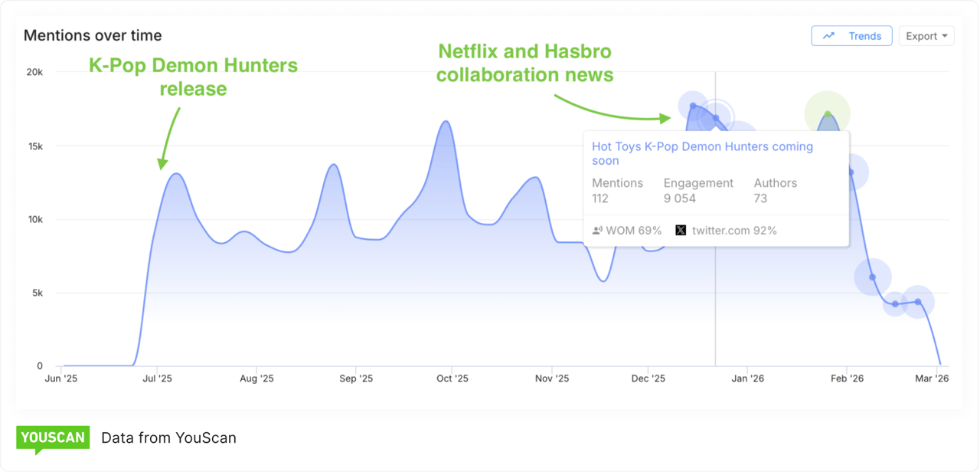Click the "K-Pop Demon Hunters release" annotation
The image size is (980, 472).
click(x=193, y=77)
